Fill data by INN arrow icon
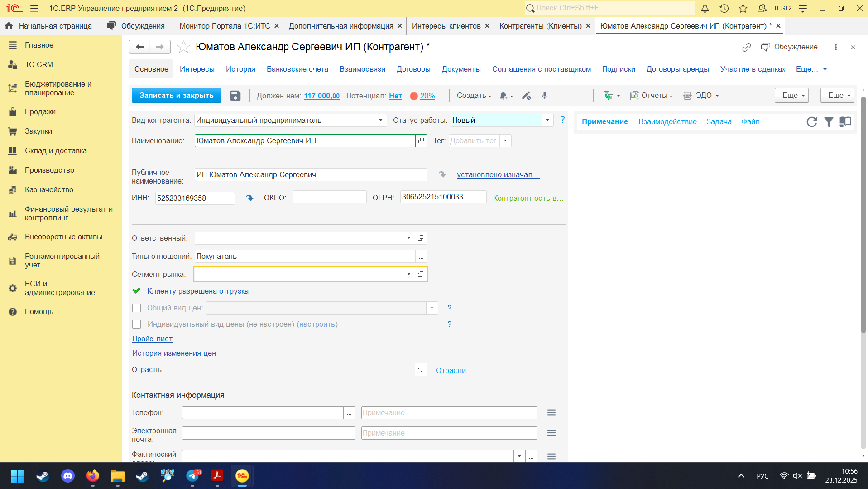Image resolution: width=868 pixels, height=489 pixels. pyautogui.click(x=249, y=198)
